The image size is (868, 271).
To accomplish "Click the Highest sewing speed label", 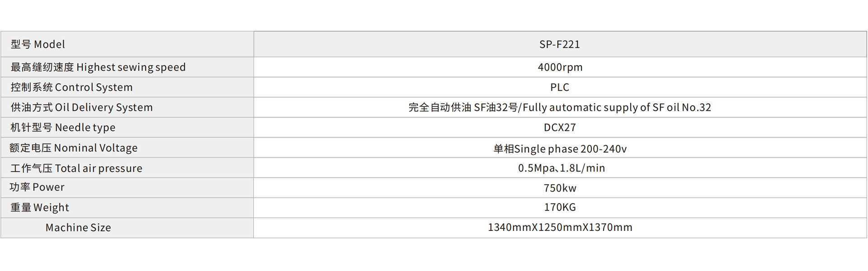I will pyautogui.click(x=98, y=67).
